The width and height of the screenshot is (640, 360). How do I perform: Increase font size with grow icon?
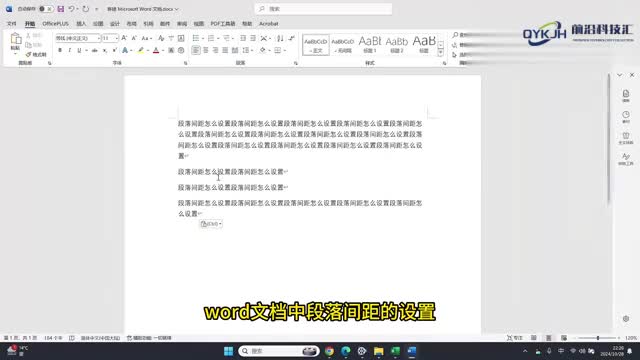point(124,38)
